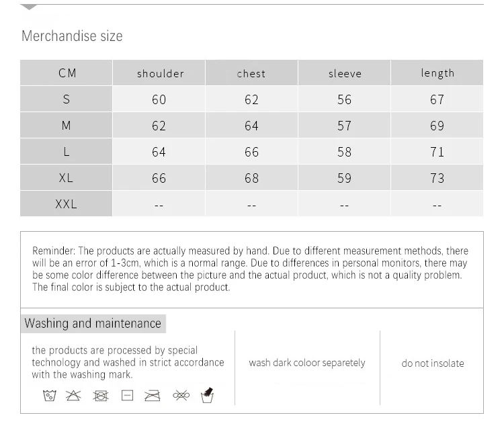Click the sleeve column header

(345, 73)
